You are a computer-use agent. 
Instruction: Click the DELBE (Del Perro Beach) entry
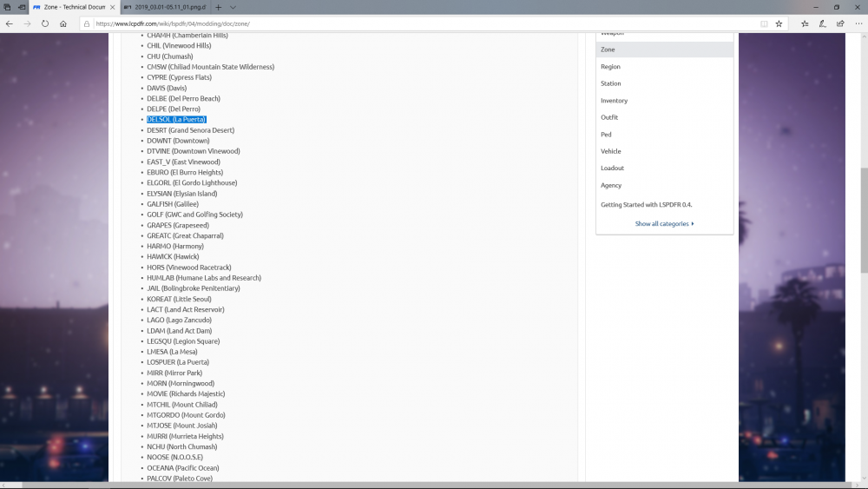[183, 98]
